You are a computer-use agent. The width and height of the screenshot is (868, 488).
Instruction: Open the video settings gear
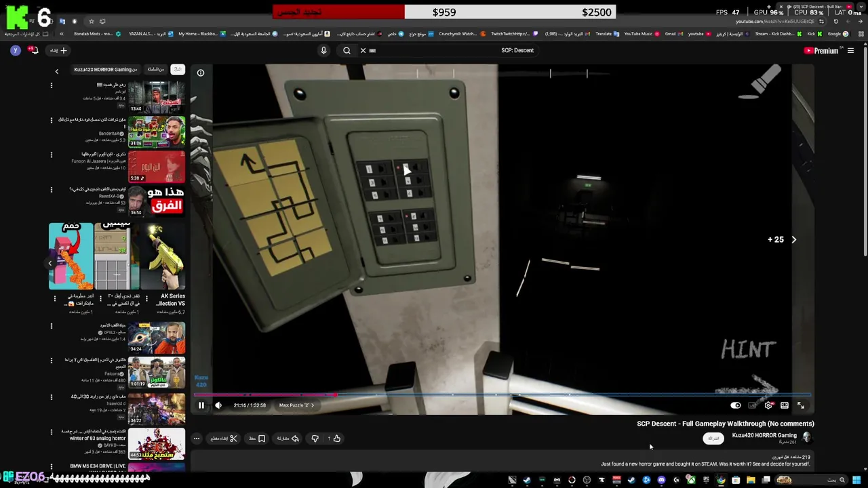click(768, 405)
